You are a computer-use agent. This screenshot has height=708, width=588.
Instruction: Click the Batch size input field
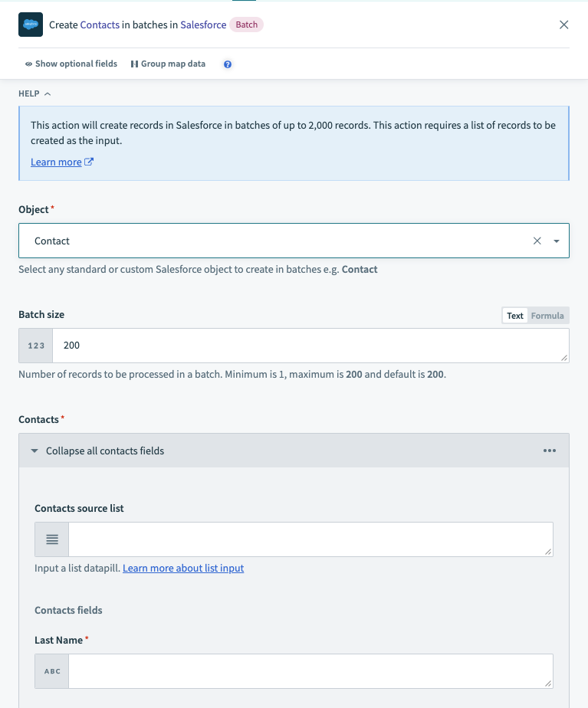click(x=310, y=346)
